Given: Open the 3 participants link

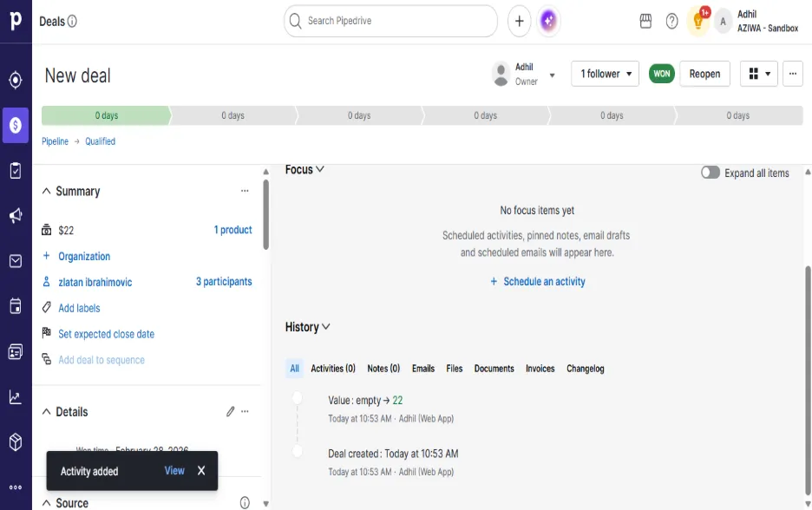Looking at the screenshot, I should (x=224, y=282).
